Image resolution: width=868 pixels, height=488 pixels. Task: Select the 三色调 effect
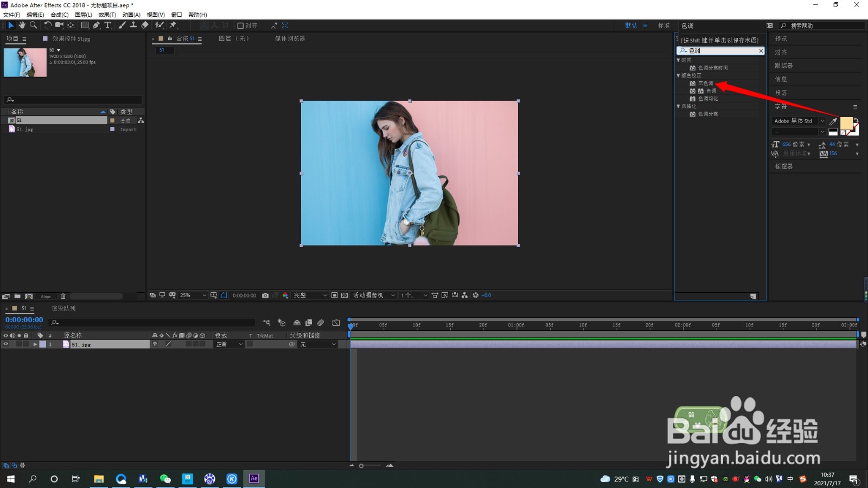pos(706,83)
